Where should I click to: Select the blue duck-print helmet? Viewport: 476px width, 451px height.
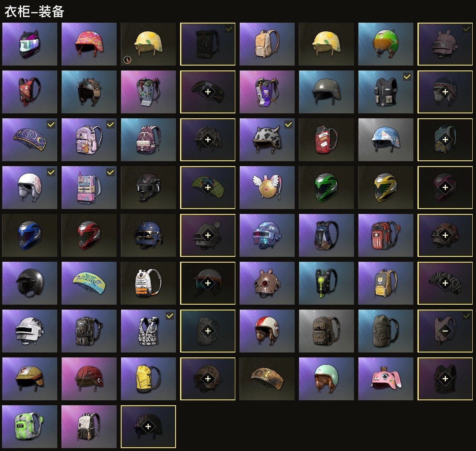pyautogui.click(x=385, y=140)
